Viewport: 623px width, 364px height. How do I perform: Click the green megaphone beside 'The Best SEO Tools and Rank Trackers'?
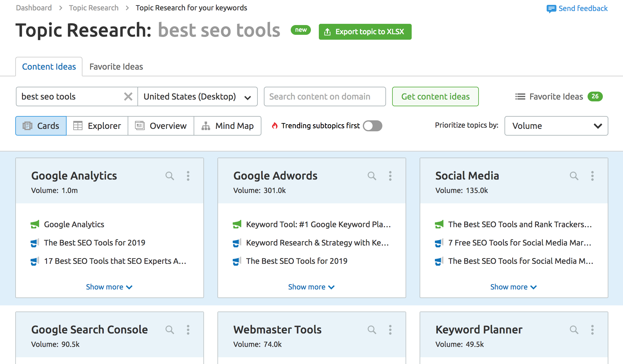[439, 224]
